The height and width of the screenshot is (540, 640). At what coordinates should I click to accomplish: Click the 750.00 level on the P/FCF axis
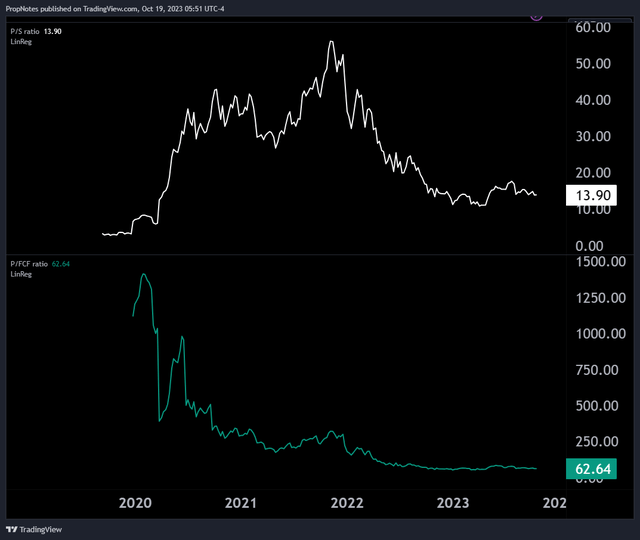pos(598,370)
